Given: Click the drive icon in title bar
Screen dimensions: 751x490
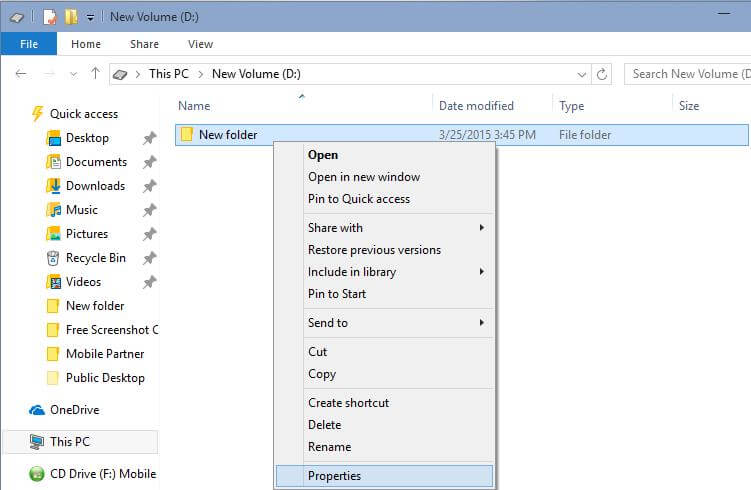Looking at the screenshot, I should point(17,17).
